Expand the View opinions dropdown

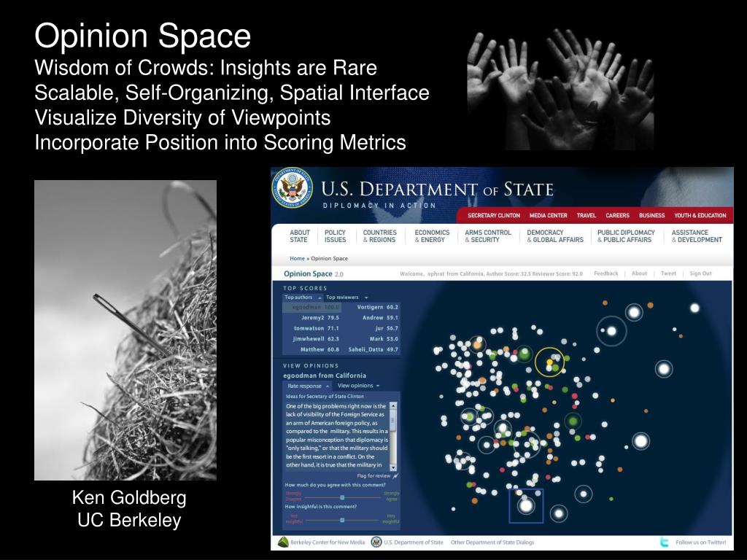358,386
